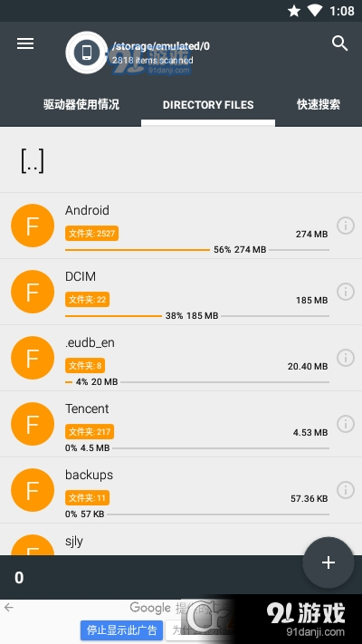This screenshot has height=644, width=362.
Task: Tap the search magnifier icon
Action: tap(340, 43)
